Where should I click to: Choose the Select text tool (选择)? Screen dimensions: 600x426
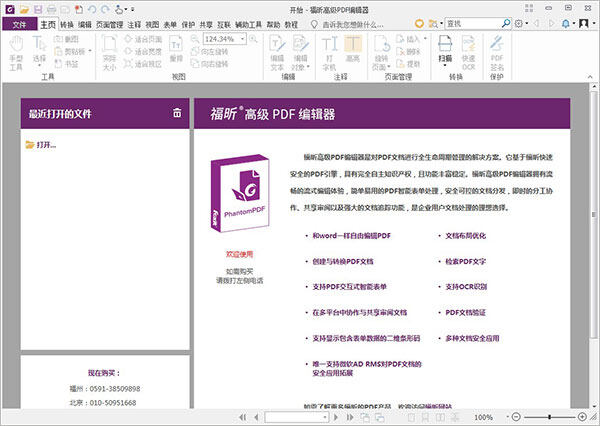pos(39,51)
